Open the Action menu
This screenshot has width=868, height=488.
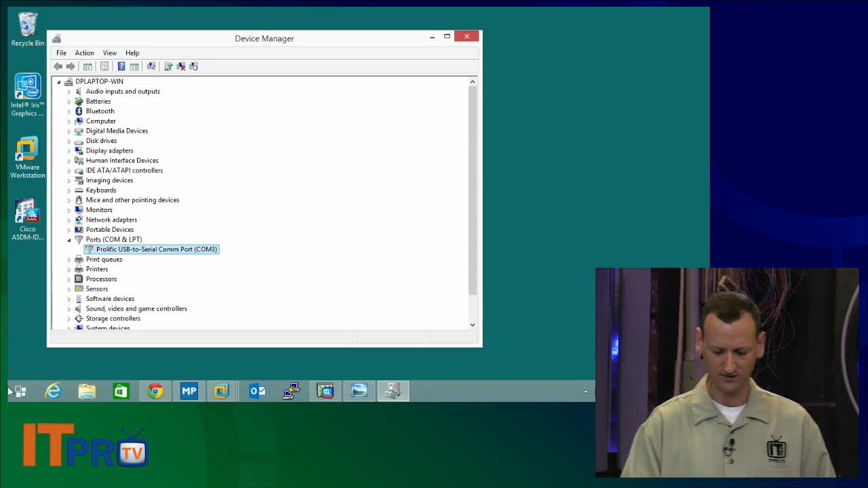[85, 53]
